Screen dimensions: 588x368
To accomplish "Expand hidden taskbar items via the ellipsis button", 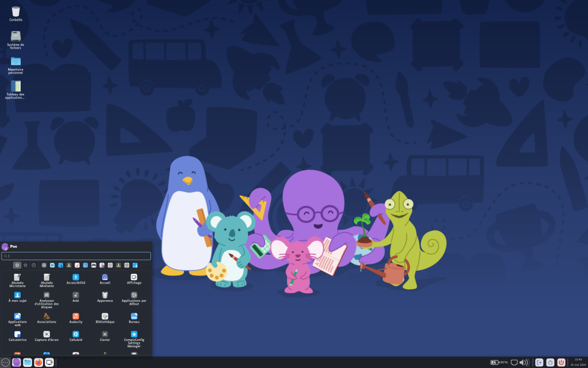I will [x=5, y=362].
